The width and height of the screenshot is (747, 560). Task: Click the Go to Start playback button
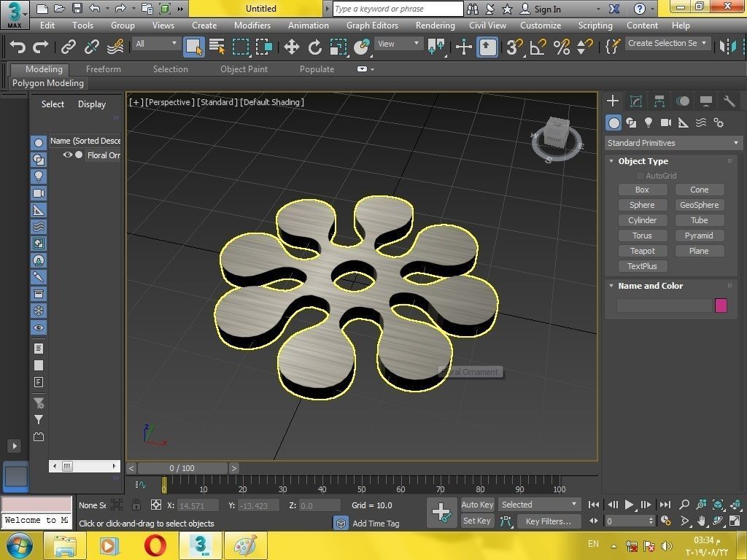594,505
